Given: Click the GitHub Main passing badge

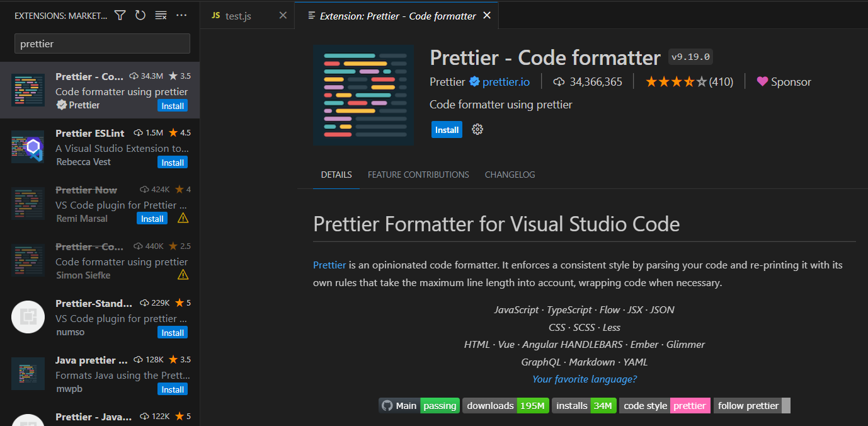Looking at the screenshot, I should [x=419, y=406].
